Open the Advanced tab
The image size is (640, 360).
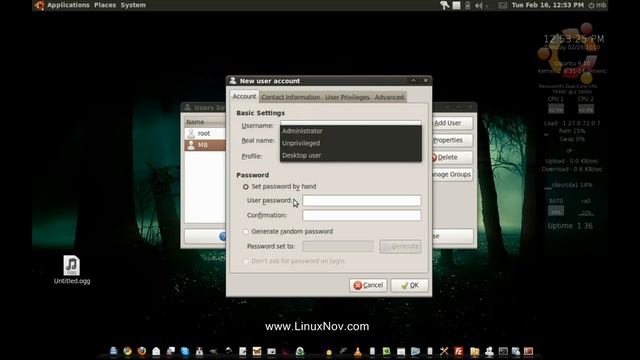389,97
